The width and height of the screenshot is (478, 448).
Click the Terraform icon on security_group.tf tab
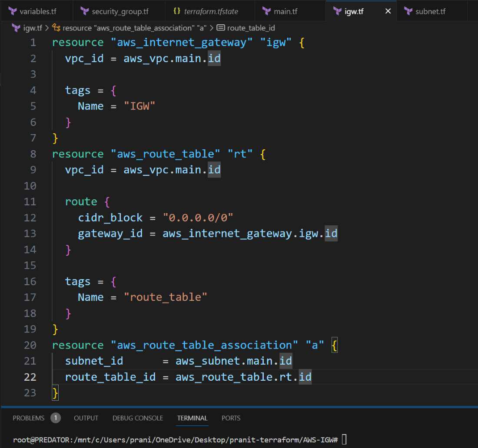[85, 11]
